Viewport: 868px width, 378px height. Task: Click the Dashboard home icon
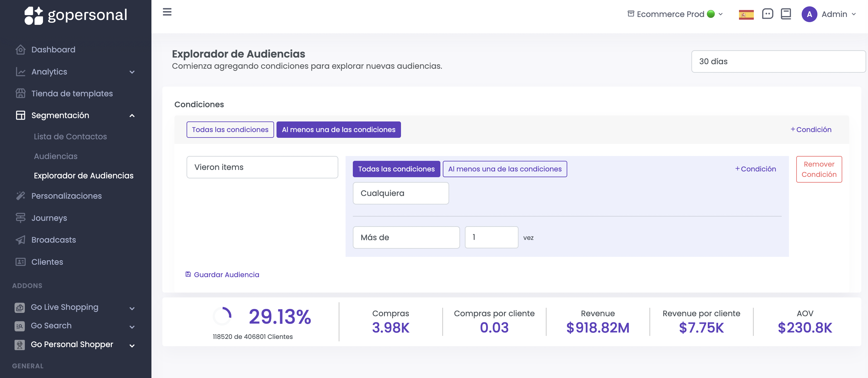[21, 50]
